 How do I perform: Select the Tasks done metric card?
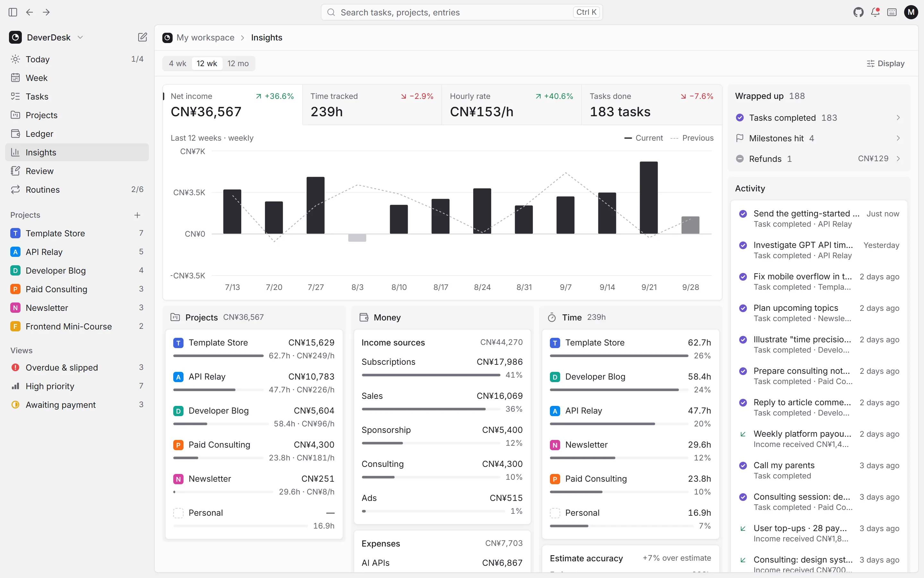click(651, 105)
